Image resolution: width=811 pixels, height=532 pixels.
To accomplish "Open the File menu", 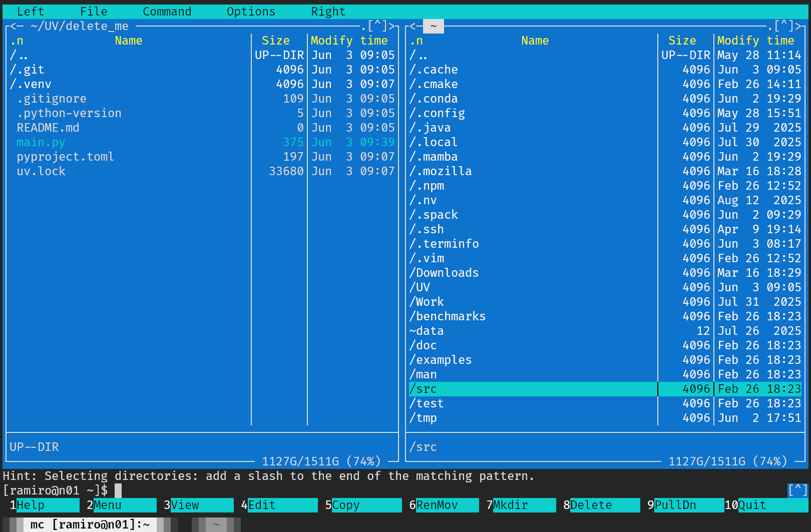I will tap(94, 12).
